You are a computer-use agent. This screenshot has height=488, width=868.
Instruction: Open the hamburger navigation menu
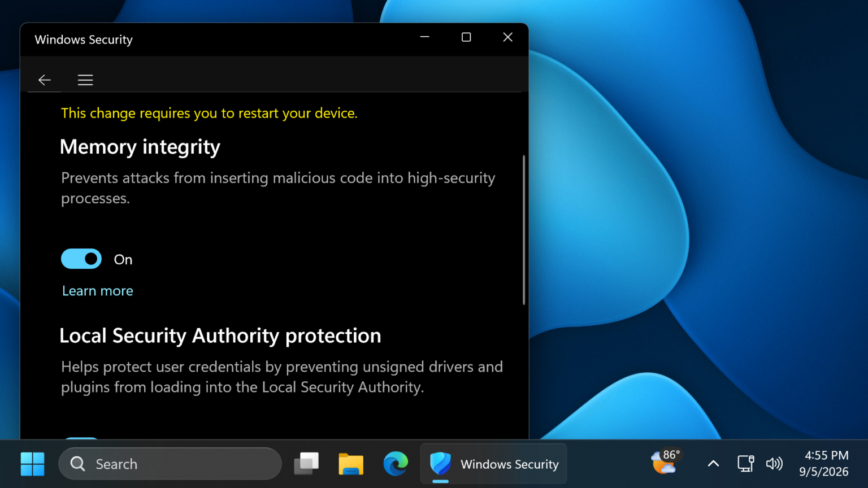pos(85,80)
